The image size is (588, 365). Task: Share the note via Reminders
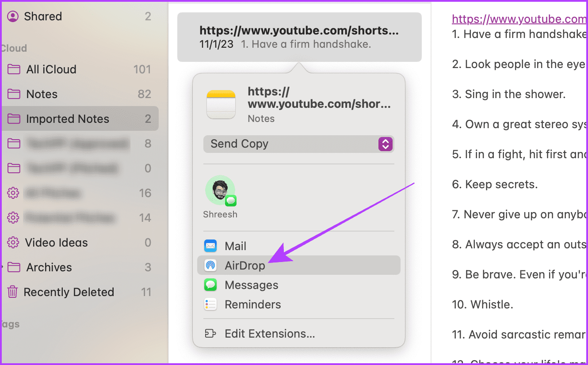point(252,304)
